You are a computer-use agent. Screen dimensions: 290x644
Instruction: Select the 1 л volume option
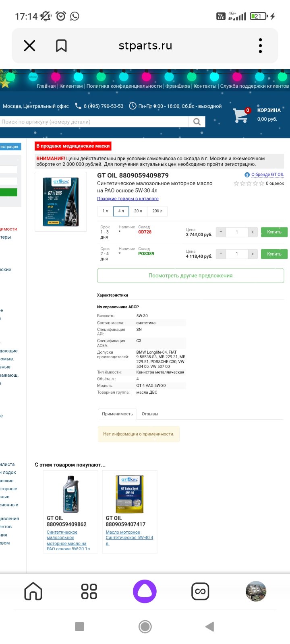point(105,211)
